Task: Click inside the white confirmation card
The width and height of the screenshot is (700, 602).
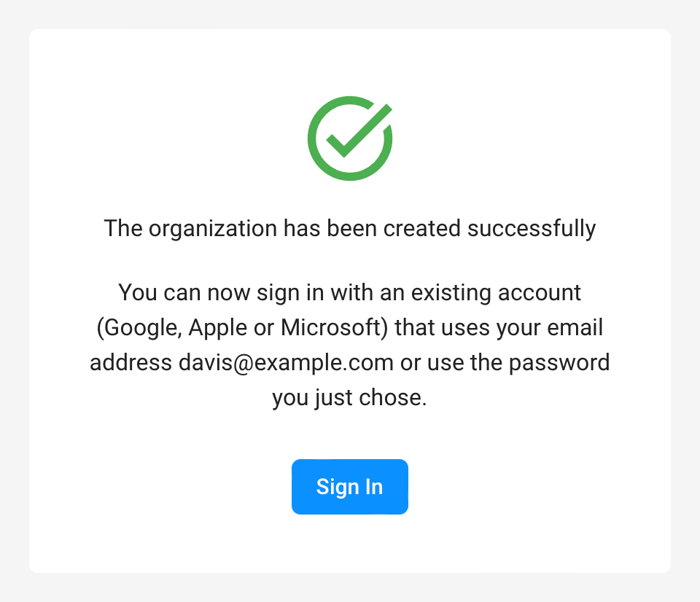Action: (349, 430)
